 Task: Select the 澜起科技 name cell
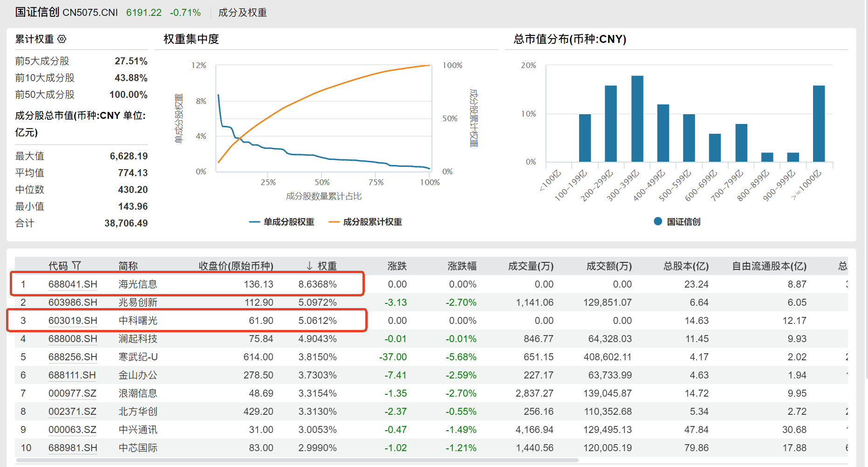[138, 339]
